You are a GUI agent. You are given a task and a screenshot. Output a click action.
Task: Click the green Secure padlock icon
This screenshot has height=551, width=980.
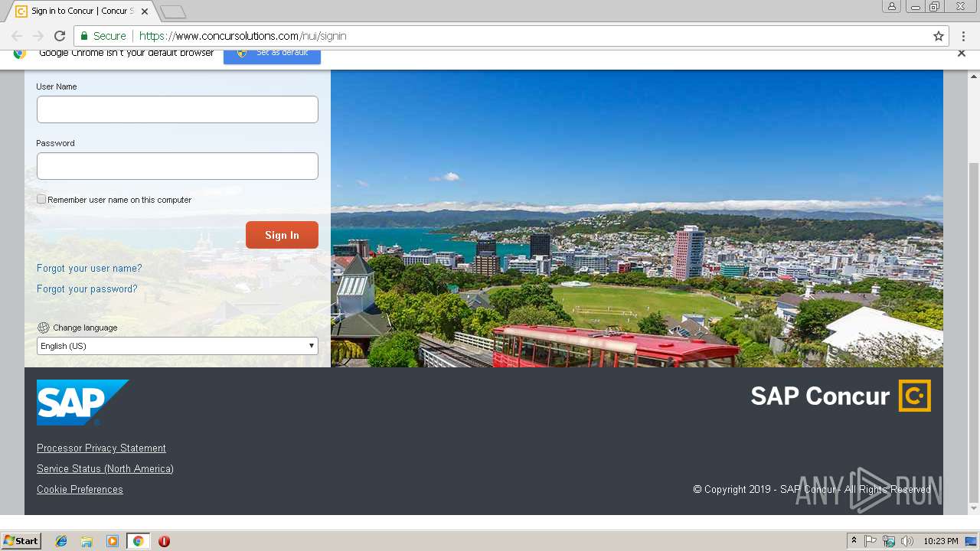84,36
